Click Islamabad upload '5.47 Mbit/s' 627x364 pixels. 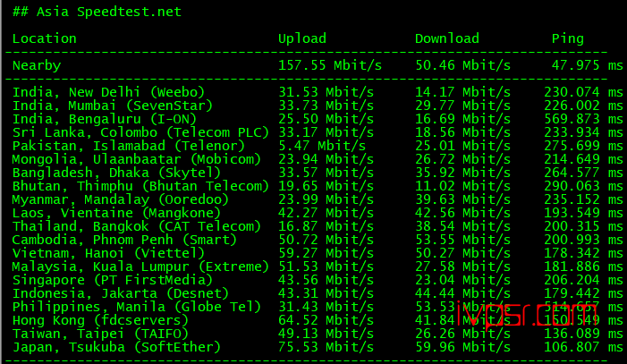(322, 146)
